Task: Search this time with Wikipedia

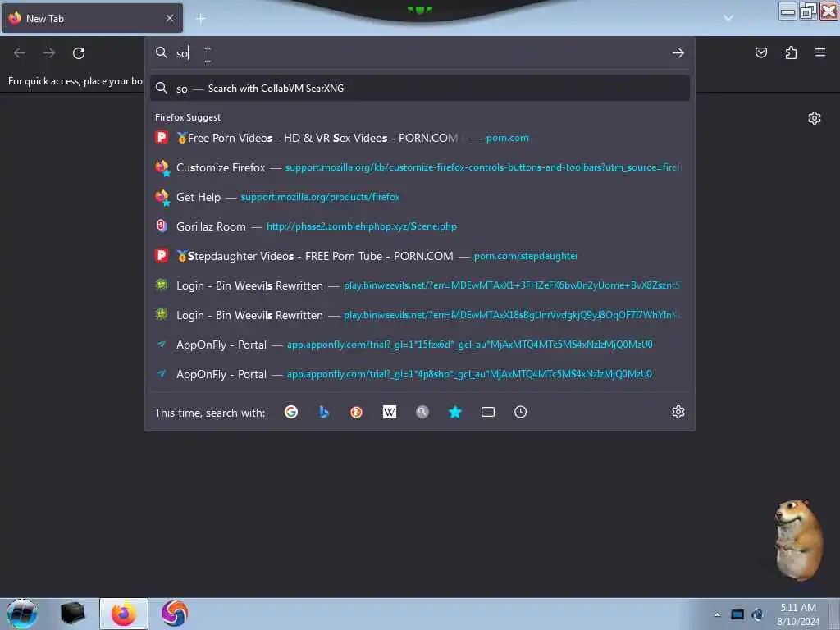Action: [390, 412]
